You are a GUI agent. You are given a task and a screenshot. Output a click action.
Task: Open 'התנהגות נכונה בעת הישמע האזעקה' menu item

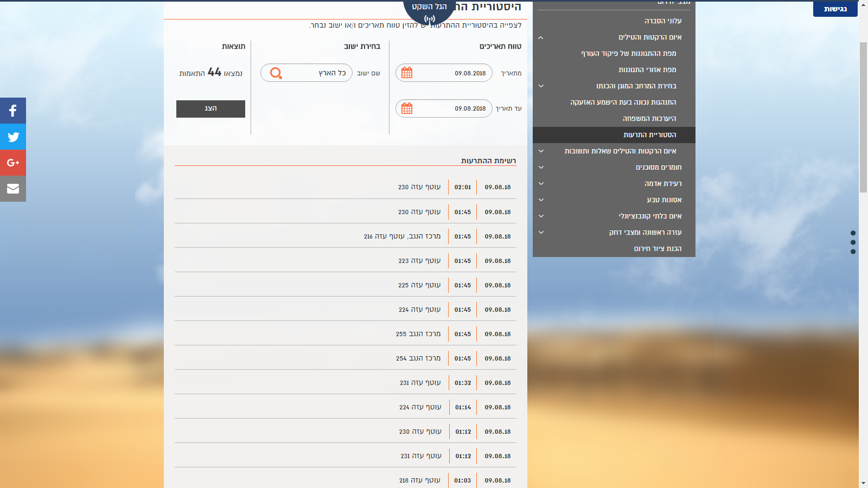coord(623,102)
